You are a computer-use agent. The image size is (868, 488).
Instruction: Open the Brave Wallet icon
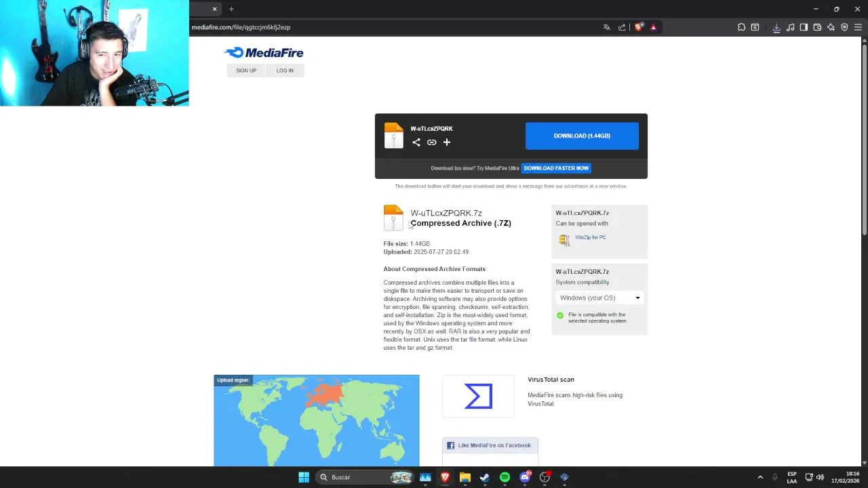click(817, 27)
